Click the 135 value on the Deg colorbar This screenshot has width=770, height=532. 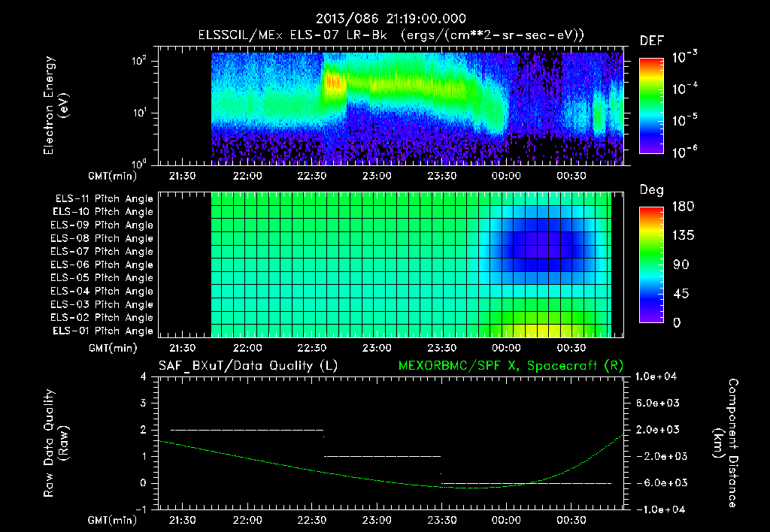coord(683,236)
